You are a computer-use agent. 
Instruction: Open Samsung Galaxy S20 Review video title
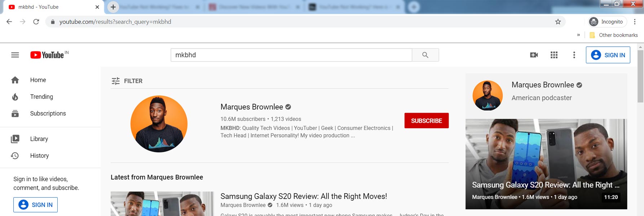(x=304, y=196)
